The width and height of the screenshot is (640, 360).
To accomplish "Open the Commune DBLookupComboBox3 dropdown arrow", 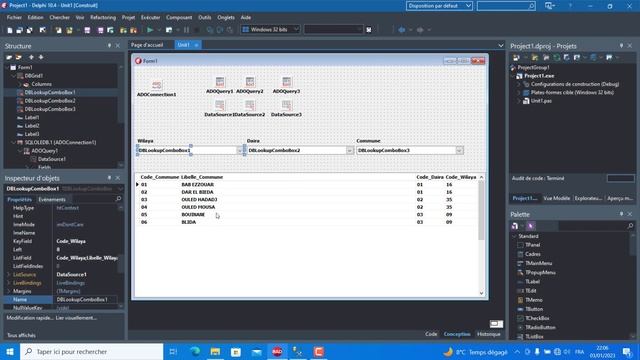I will (459, 151).
